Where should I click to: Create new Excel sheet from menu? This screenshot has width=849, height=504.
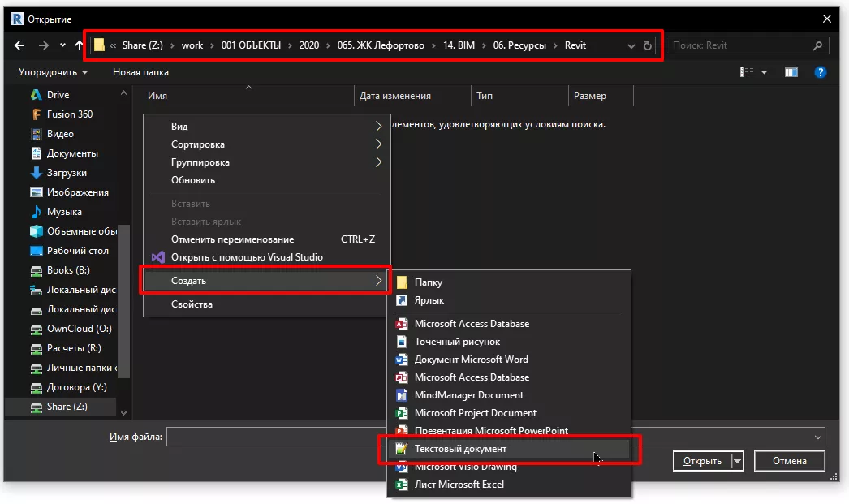[x=459, y=485]
